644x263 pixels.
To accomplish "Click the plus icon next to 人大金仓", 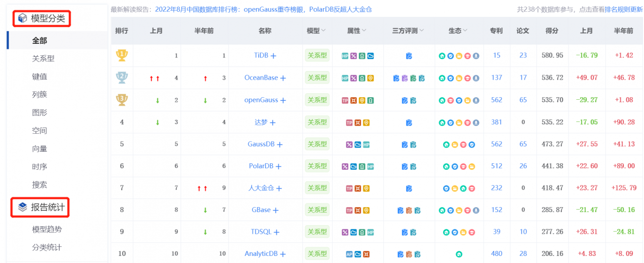I will click(x=279, y=188).
